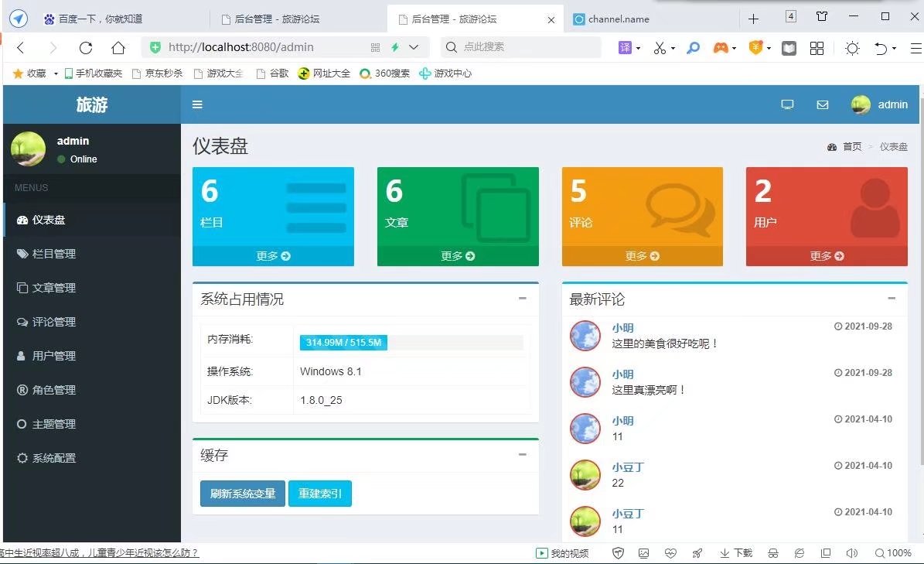Click the undo restore-tab toolbar icon
This screenshot has width=924, height=564.
tap(881, 48)
